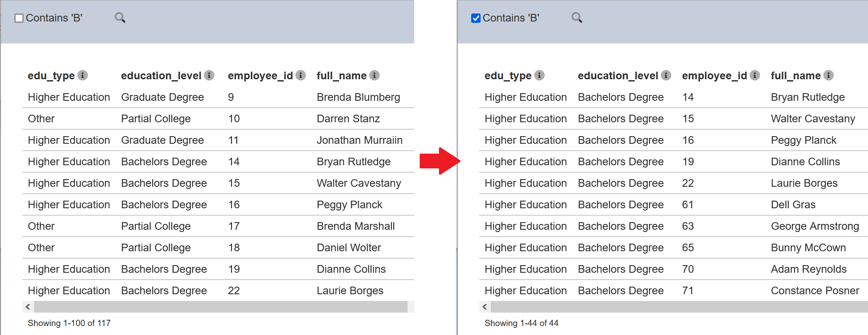This screenshot has height=335, width=868.
Task: Click employee_id '63' cell
Action: (x=688, y=226)
